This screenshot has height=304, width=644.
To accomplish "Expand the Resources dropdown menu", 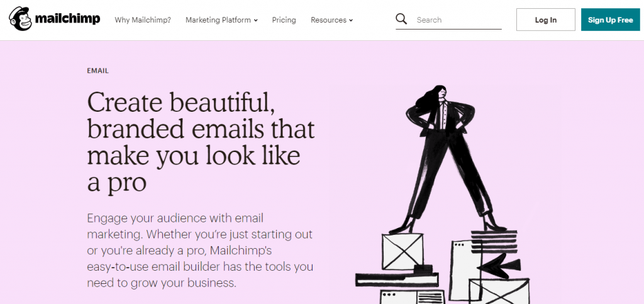I will pos(331,19).
